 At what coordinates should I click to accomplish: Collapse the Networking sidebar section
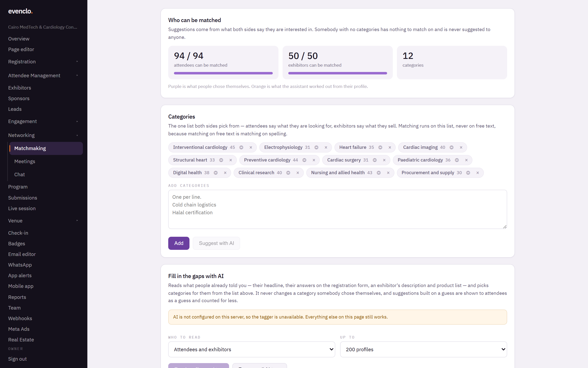pos(43,135)
